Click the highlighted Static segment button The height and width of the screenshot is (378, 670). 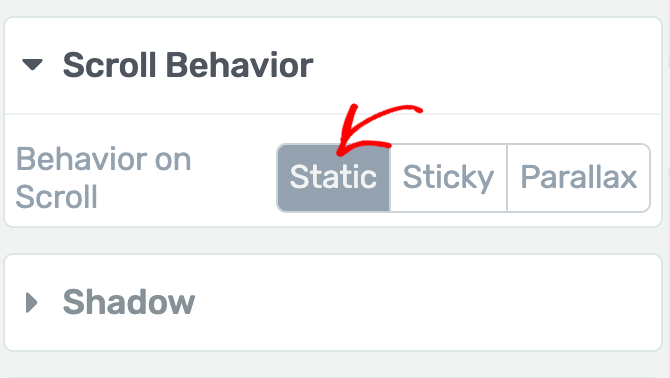click(x=334, y=178)
